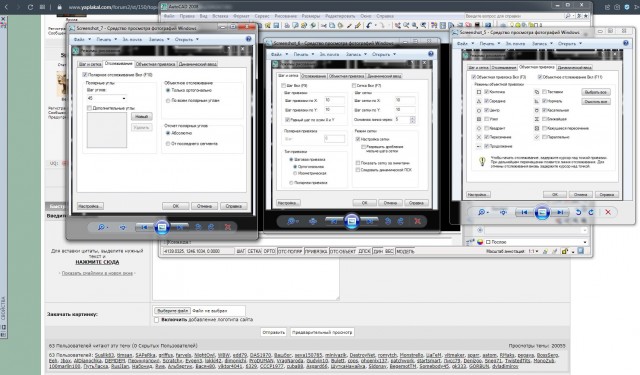Open AutoCAD Формат menu

tap(241, 16)
